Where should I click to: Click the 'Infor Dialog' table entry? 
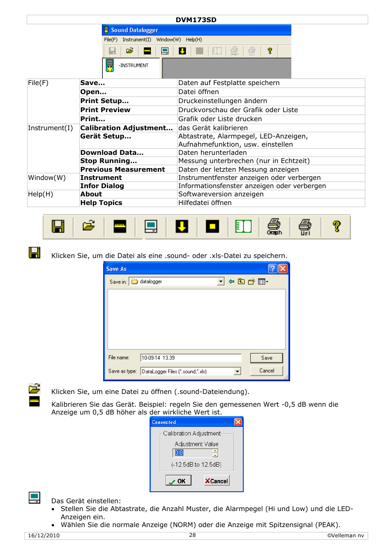(102, 186)
